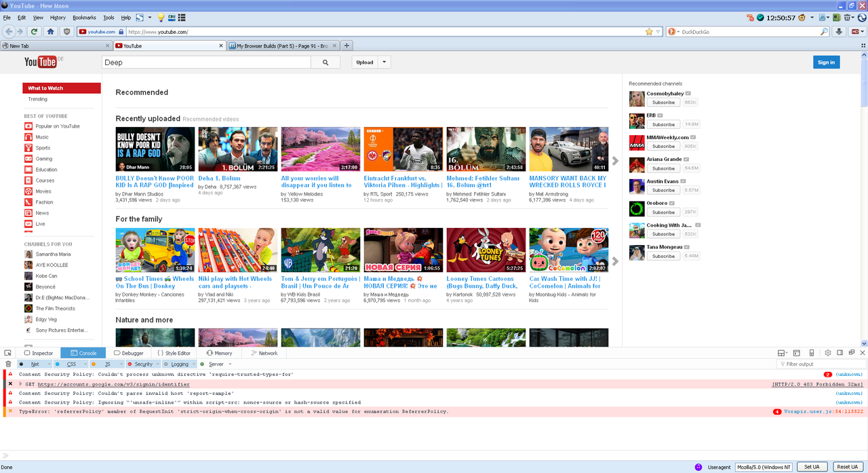The height and width of the screenshot is (473, 868).
Task: Show next Recently uploaded videos arrow
Action: point(615,161)
